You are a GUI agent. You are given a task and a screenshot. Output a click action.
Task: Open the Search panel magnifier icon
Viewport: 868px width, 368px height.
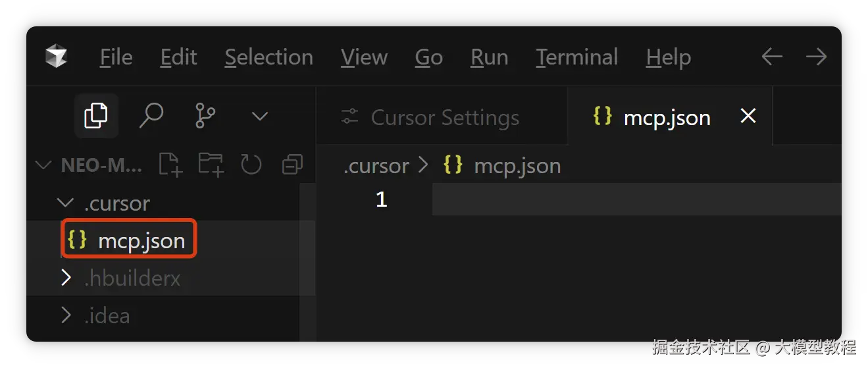pos(151,117)
